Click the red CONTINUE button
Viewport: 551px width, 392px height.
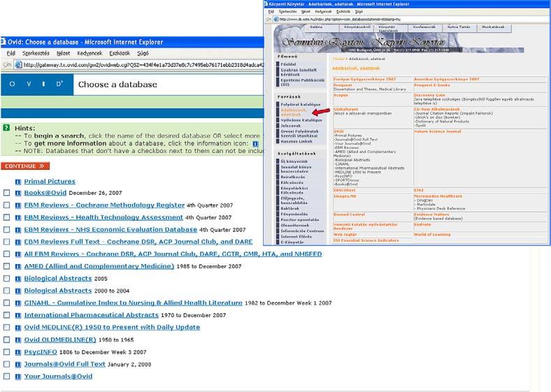(25, 166)
